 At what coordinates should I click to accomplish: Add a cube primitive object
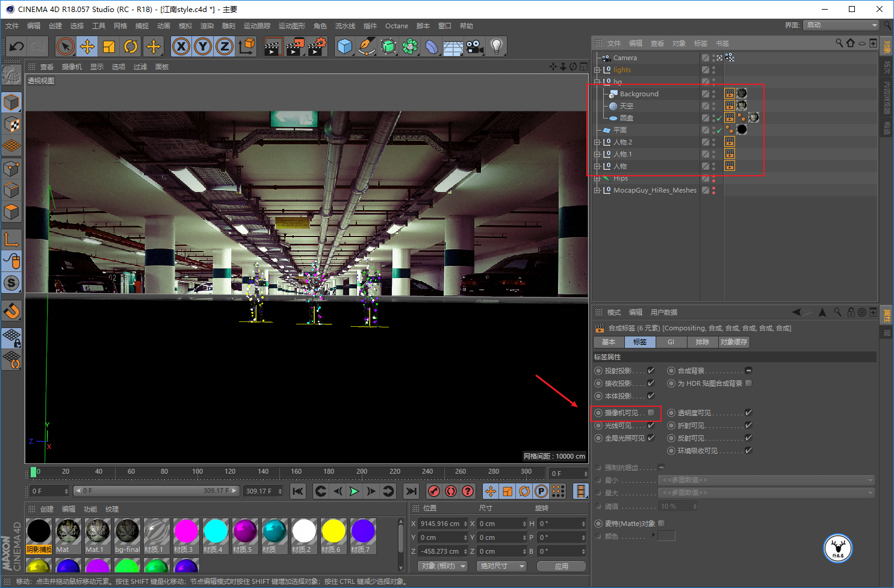pos(345,46)
